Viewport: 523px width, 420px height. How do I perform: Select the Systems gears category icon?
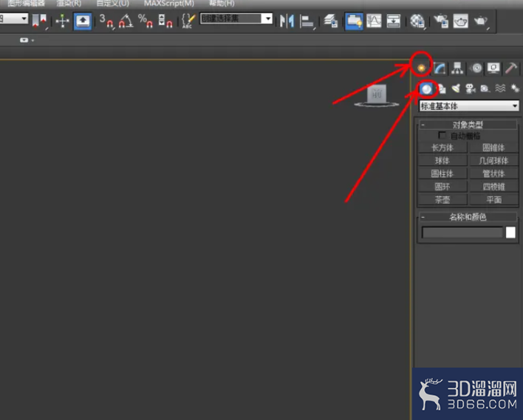pos(515,89)
